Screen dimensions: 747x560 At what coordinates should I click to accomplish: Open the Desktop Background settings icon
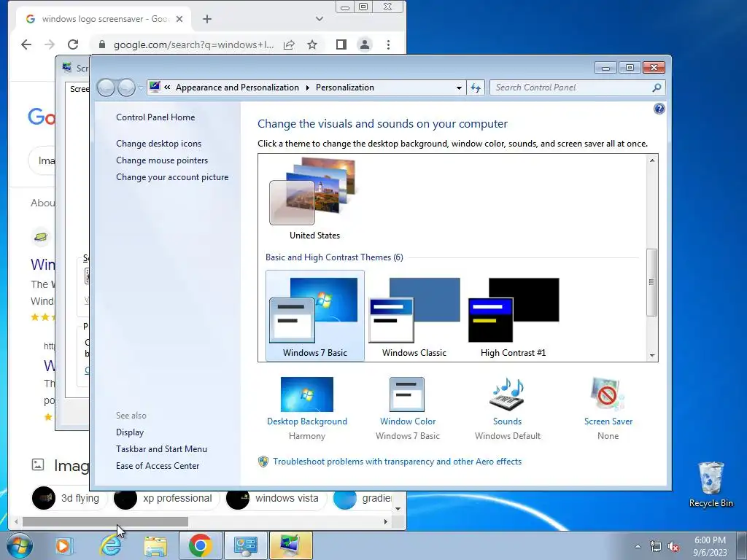[307, 394]
